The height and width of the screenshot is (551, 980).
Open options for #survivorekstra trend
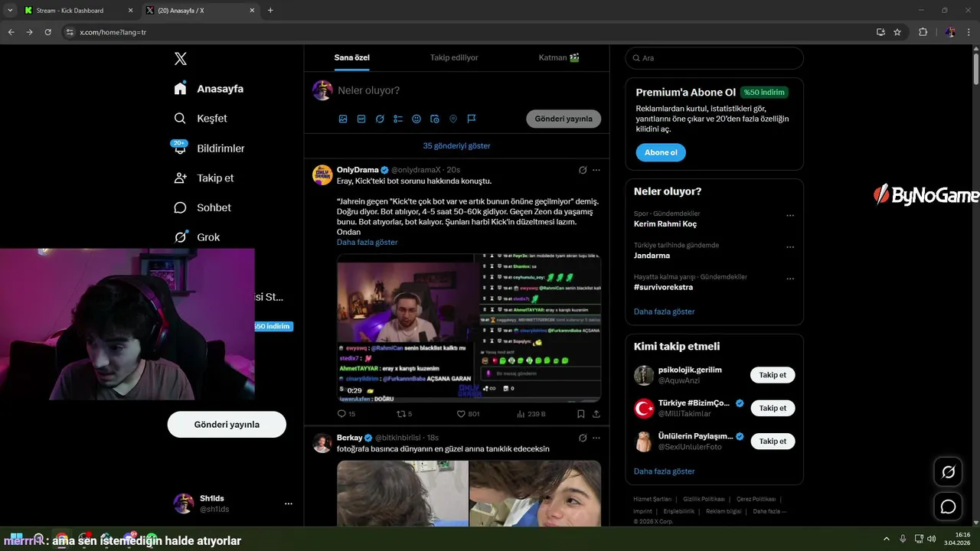pos(790,279)
